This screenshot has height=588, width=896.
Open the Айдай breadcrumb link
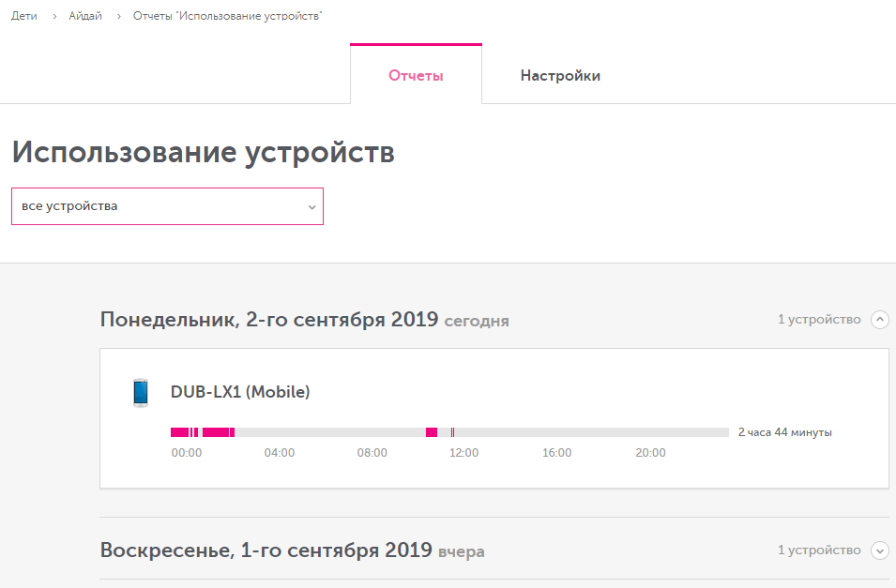[x=84, y=16]
